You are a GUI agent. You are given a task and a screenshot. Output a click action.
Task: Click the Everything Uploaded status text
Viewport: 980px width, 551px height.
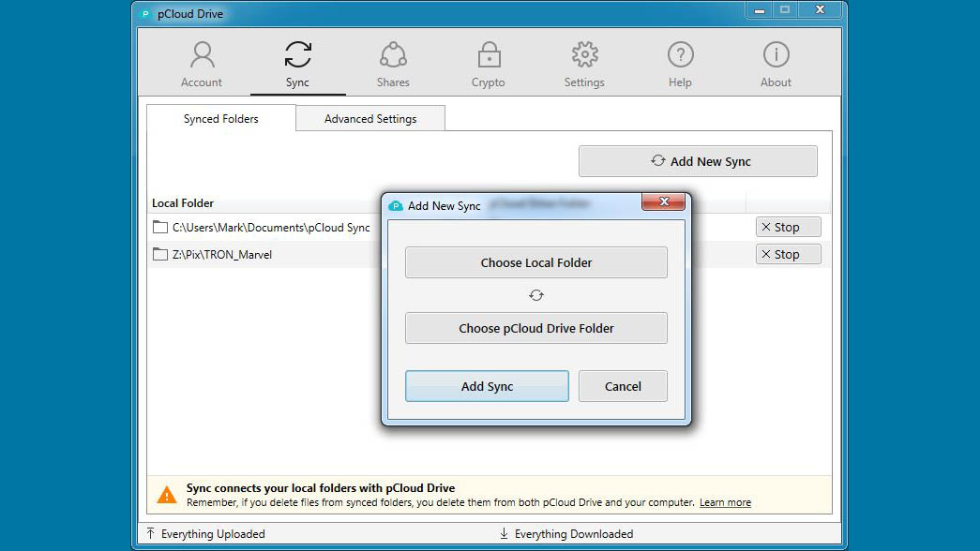coord(213,533)
